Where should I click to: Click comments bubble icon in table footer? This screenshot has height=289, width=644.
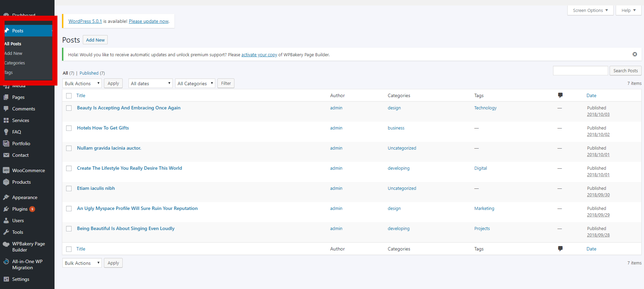(x=560, y=249)
